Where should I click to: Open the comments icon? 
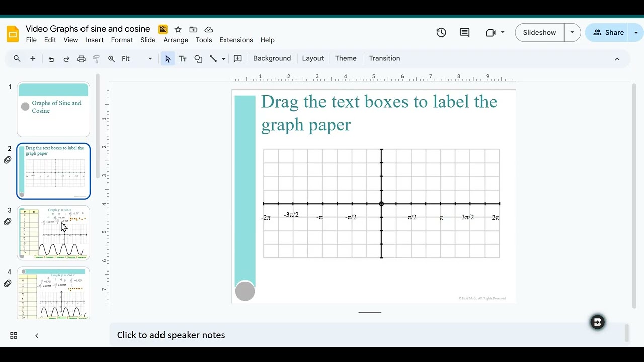465,33
